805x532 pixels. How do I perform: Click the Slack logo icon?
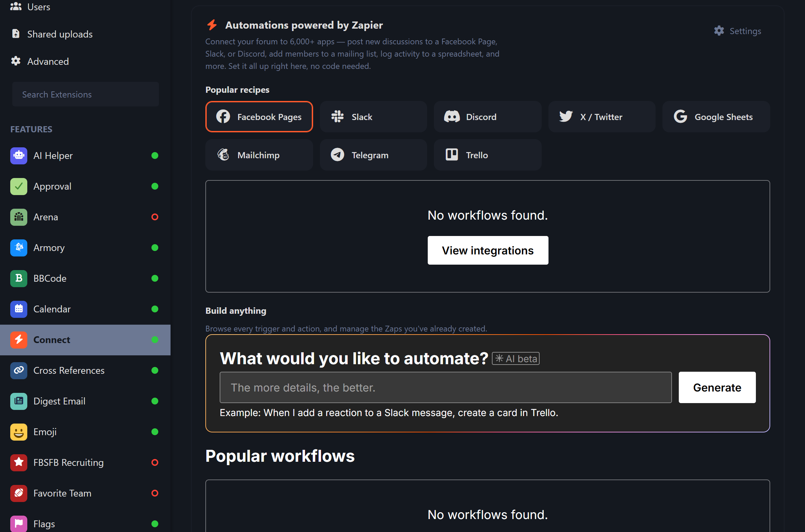click(337, 117)
